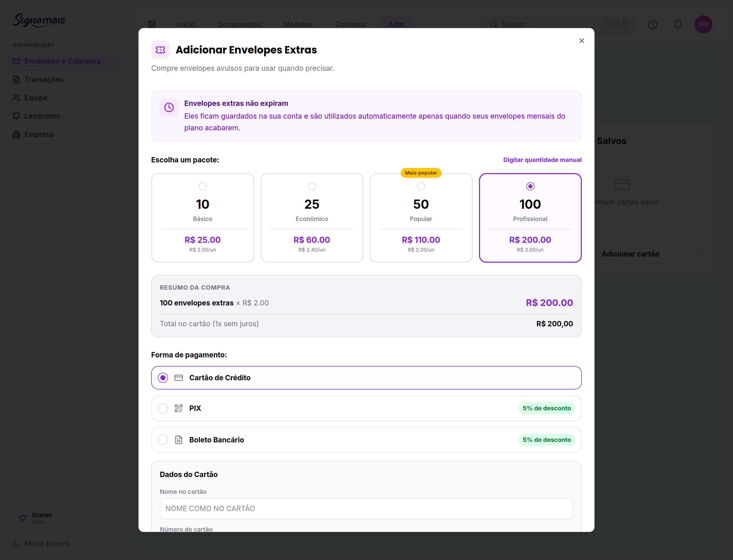The image size is (733, 560).
Task: Go to the Modelos tab
Action: 298,24
